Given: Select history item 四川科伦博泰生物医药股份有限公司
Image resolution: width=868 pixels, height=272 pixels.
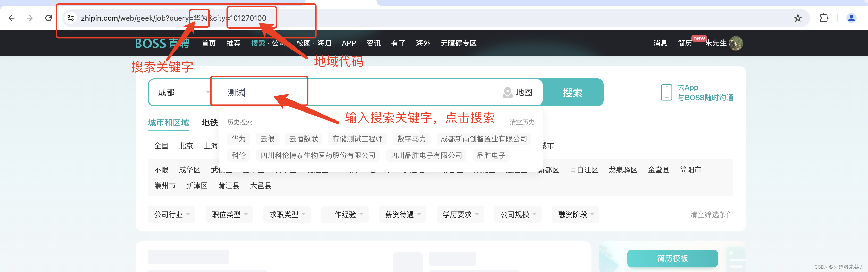Looking at the screenshot, I should point(318,155).
